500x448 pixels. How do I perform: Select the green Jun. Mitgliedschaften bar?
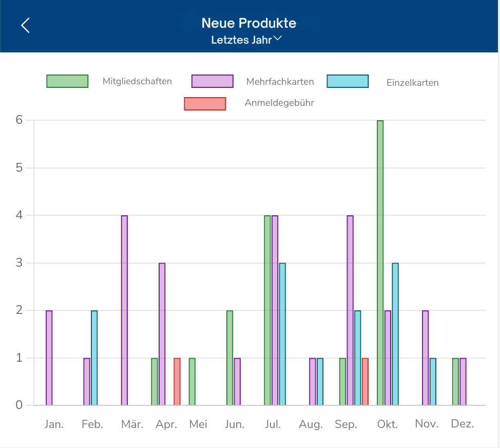(x=229, y=358)
